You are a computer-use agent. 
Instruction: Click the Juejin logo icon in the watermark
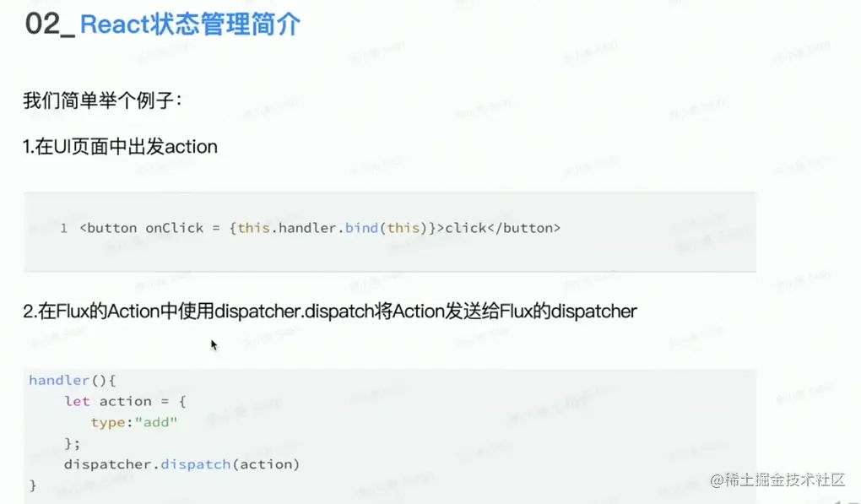[717, 480]
